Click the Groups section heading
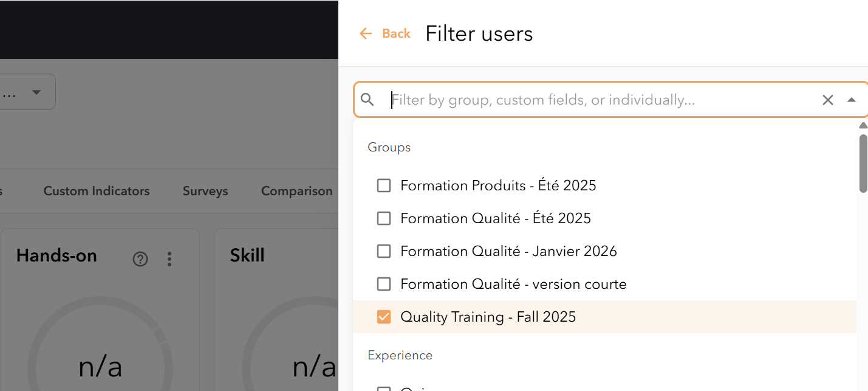This screenshot has width=868, height=391. pos(389,147)
